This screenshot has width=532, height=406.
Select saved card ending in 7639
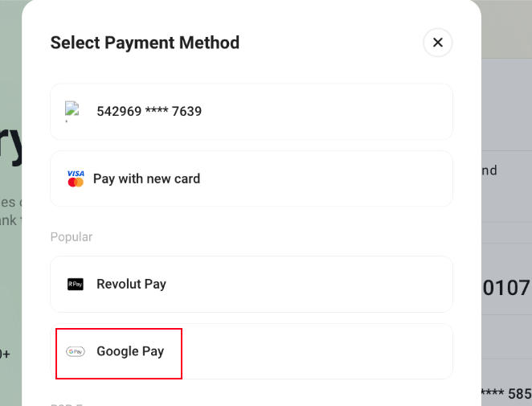point(251,111)
